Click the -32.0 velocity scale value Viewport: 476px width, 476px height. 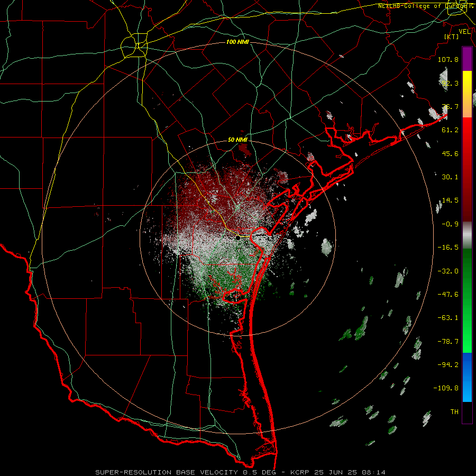coord(448,271)
